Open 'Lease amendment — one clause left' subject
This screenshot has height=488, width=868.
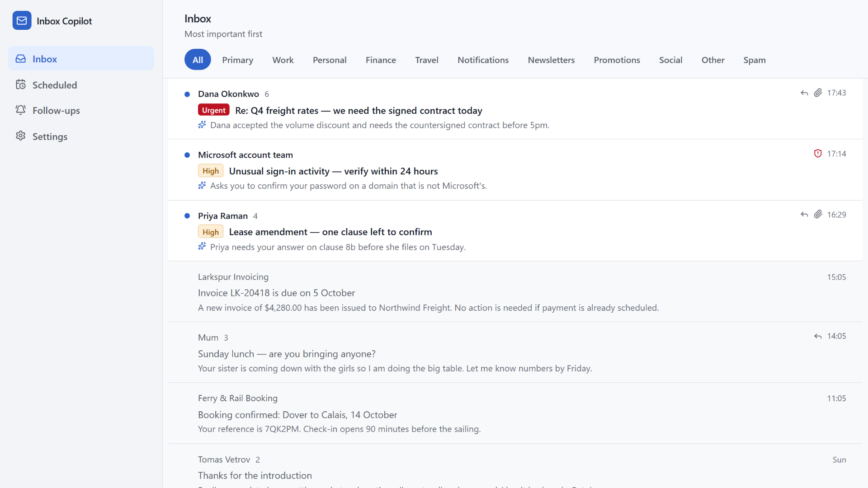tap(330, 232)
